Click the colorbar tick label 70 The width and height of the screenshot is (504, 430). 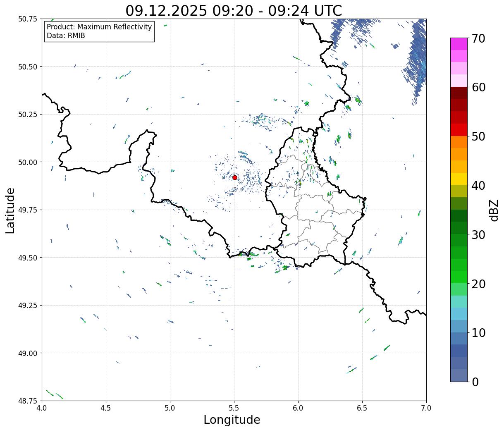click(x=478, y=38)
